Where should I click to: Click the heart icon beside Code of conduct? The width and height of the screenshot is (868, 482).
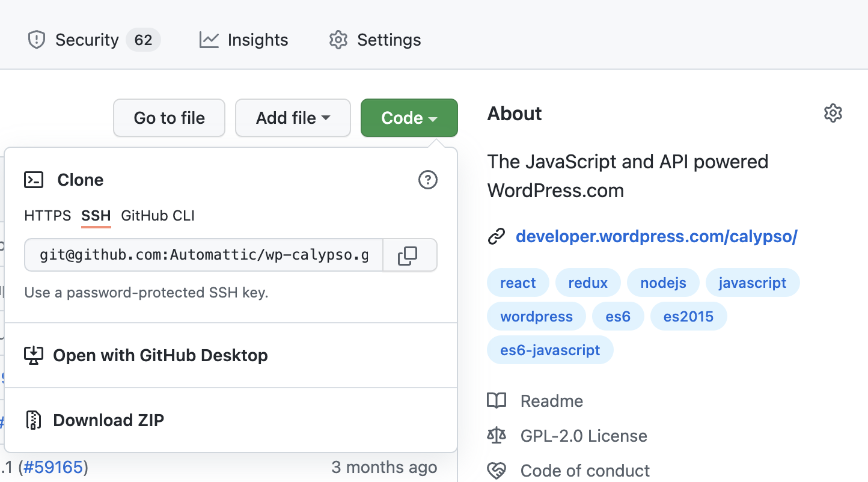(497, 471)
